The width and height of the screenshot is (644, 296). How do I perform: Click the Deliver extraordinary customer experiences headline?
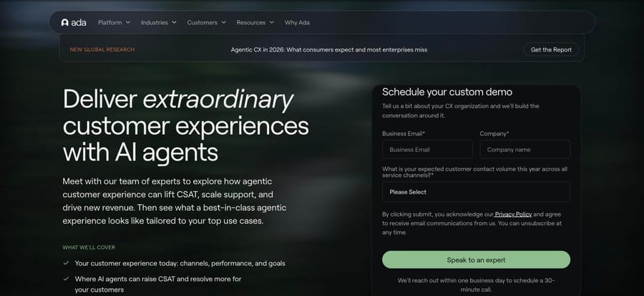coord(185,126)
